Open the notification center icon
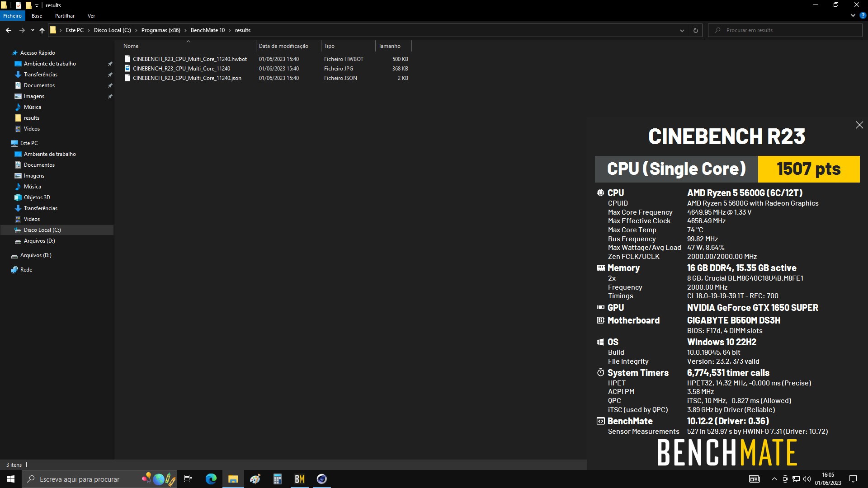The image size is (868, 488). coord(853,479)
